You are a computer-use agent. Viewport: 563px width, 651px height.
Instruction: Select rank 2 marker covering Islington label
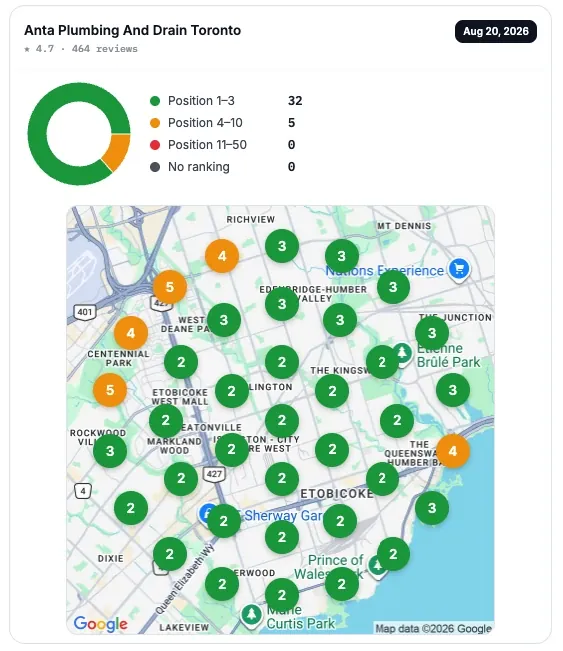232,391
